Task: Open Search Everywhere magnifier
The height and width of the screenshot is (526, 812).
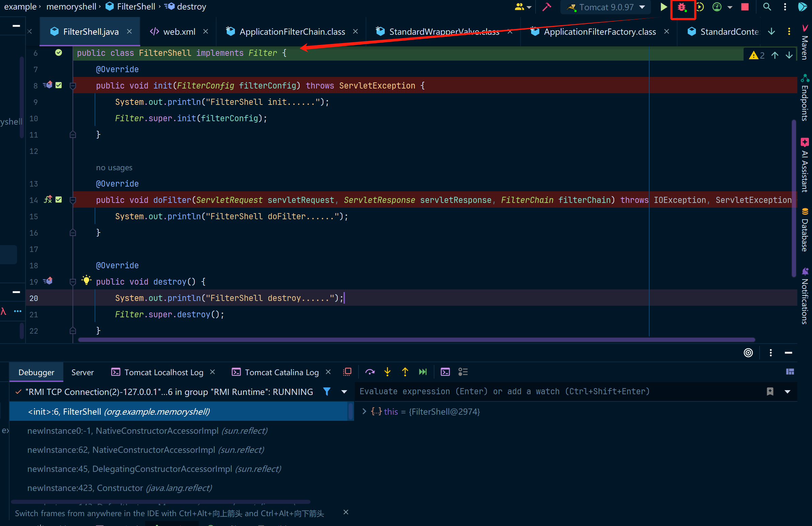Action: pos(767,7)
